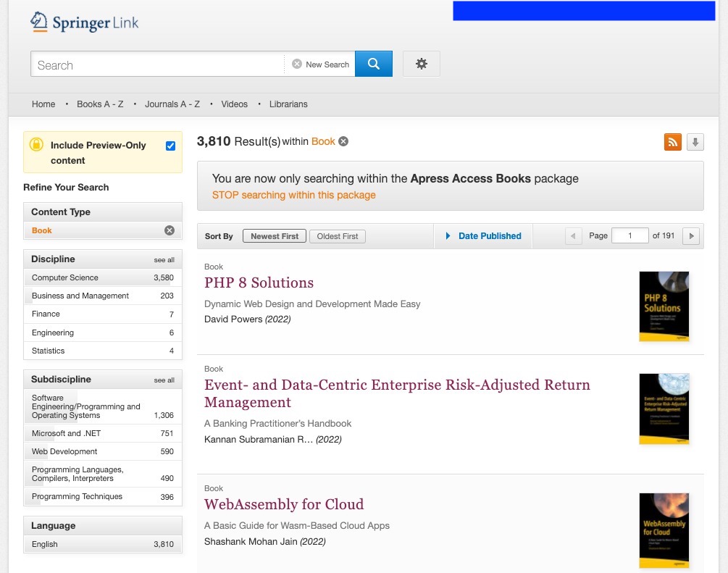Filter by Business and Management discipline

[103, 296]
